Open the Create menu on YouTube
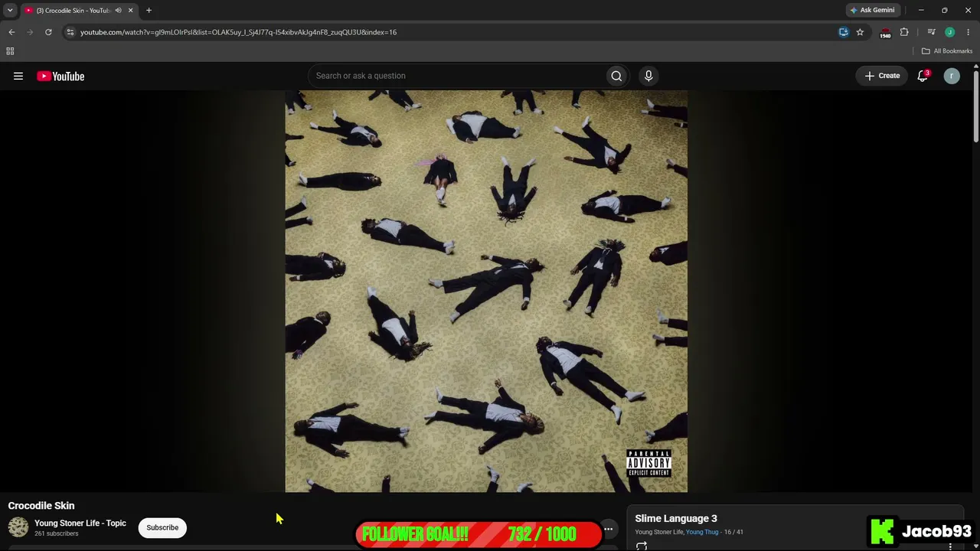Screen dimensions: 980x551 pyautogui.click(x=882, y=76)
